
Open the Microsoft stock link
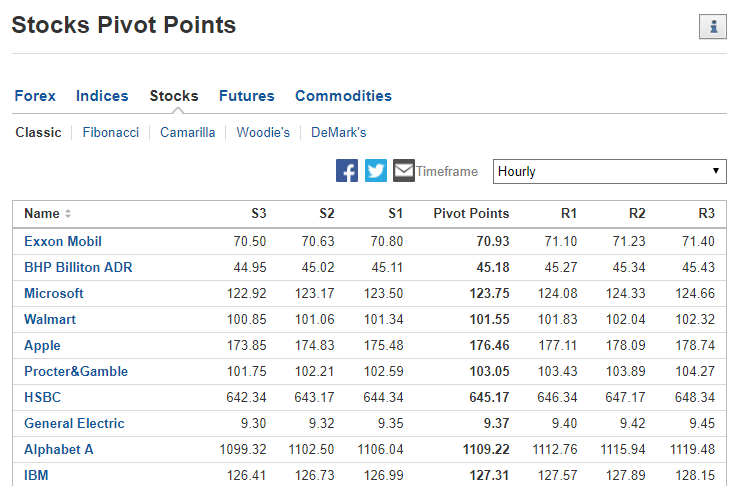(54, 294)
